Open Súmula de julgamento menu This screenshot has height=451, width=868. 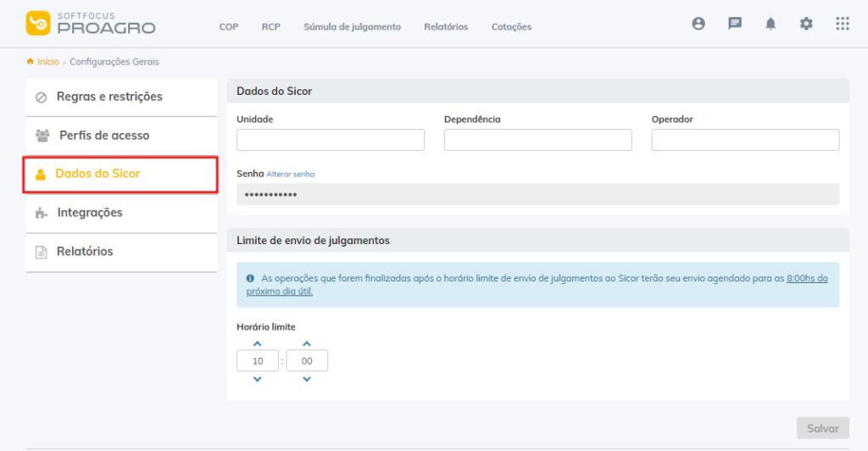[x=352, y=27]
